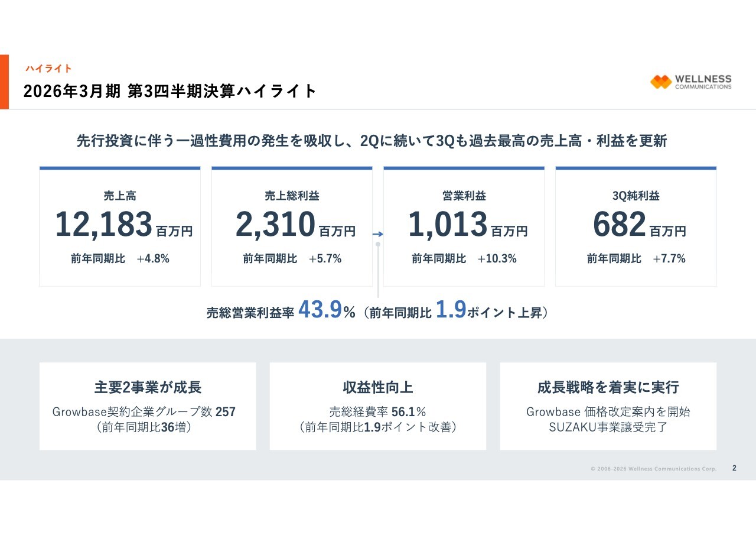Select the ハイライト label

coord(47,68)
